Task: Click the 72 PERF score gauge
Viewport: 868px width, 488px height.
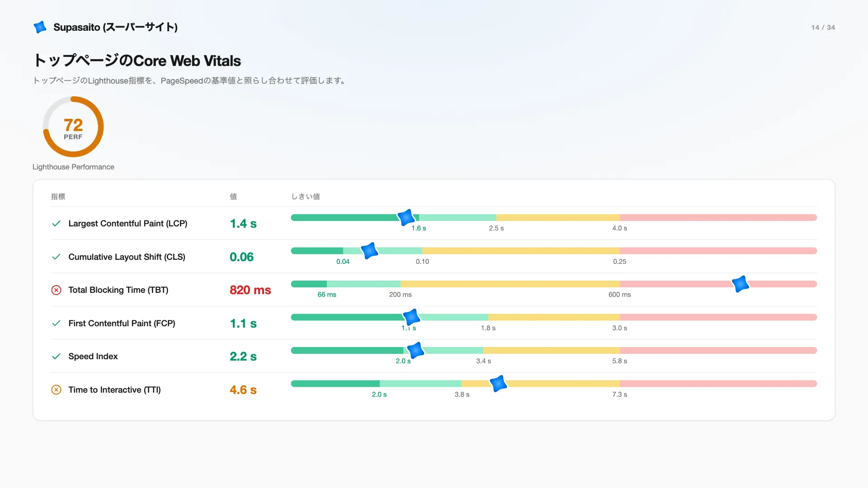Action: pos(73,127)
